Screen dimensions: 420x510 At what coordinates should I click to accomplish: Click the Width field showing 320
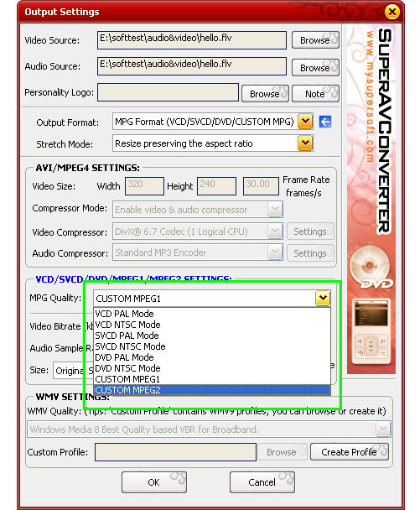click(x=144, y=186)
